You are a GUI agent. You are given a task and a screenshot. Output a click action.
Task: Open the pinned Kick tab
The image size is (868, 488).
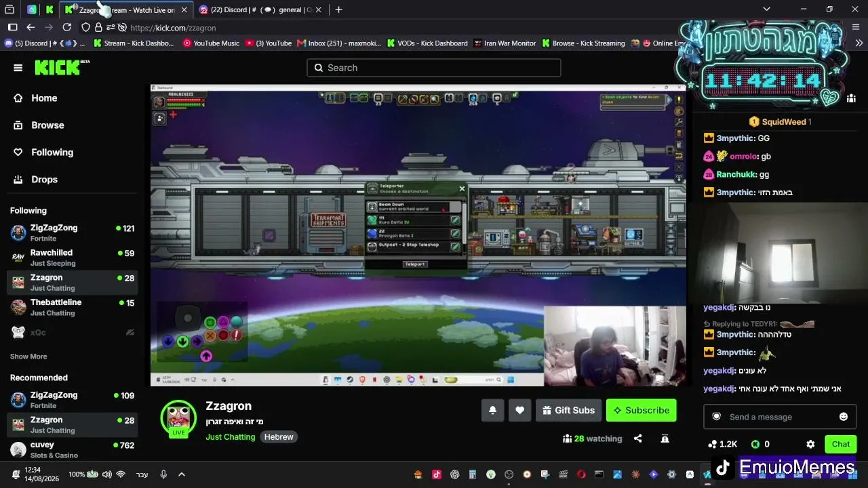50,9
